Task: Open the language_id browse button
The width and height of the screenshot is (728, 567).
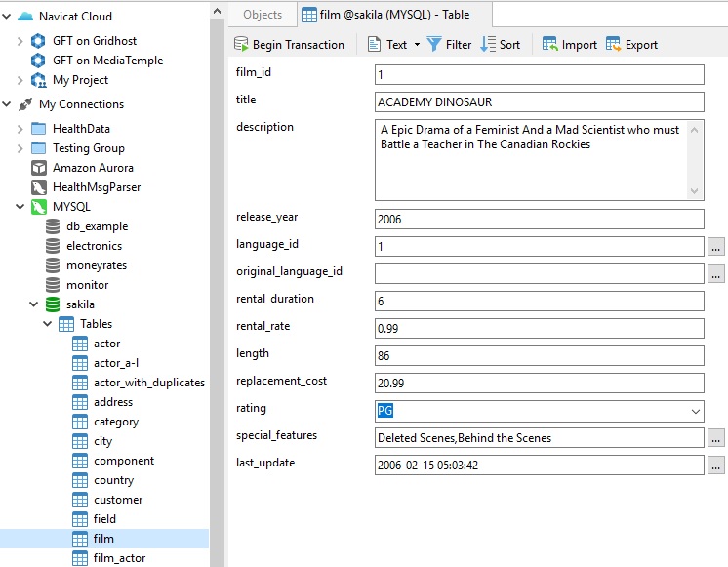Action: pyautogui.click(x=716, y=247)
